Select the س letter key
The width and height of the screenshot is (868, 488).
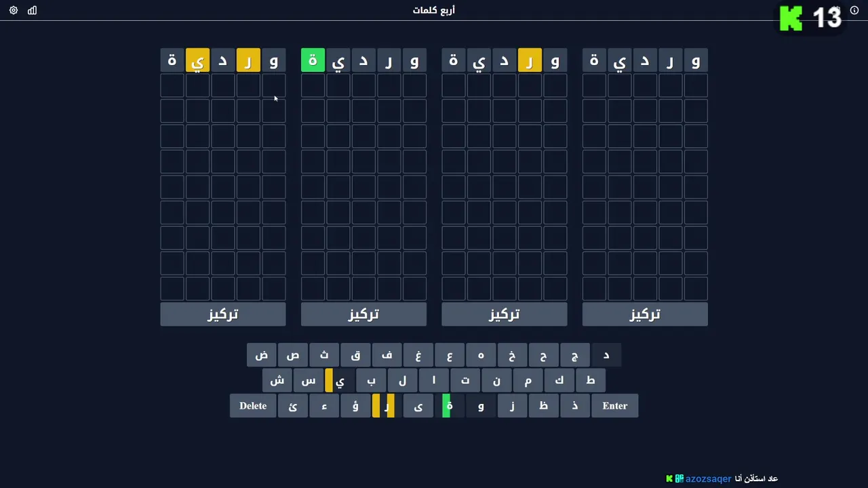[x=309, y=381]
